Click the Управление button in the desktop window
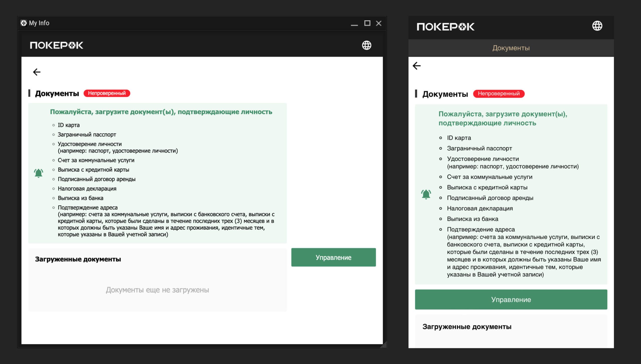Image resolution: width=641 pixels, height=364 pixels. pyautogui.click(x=334, y=257)
